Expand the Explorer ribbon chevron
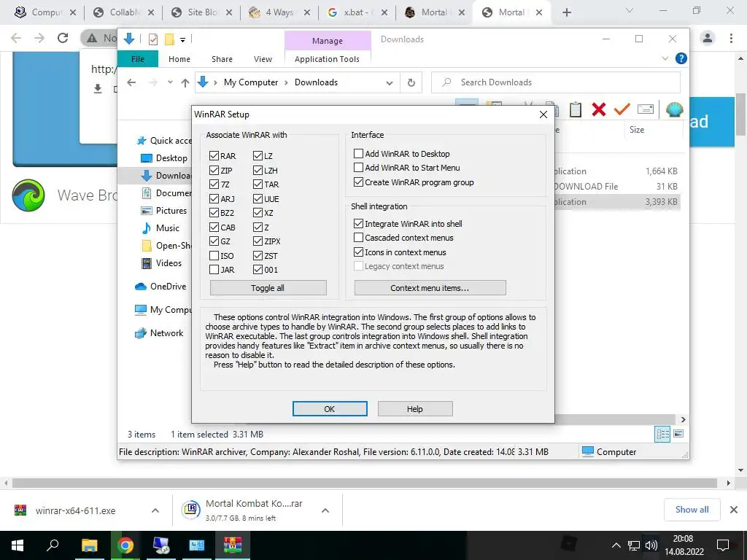Screen dimensions: 747x560 [x=665, y=58]
